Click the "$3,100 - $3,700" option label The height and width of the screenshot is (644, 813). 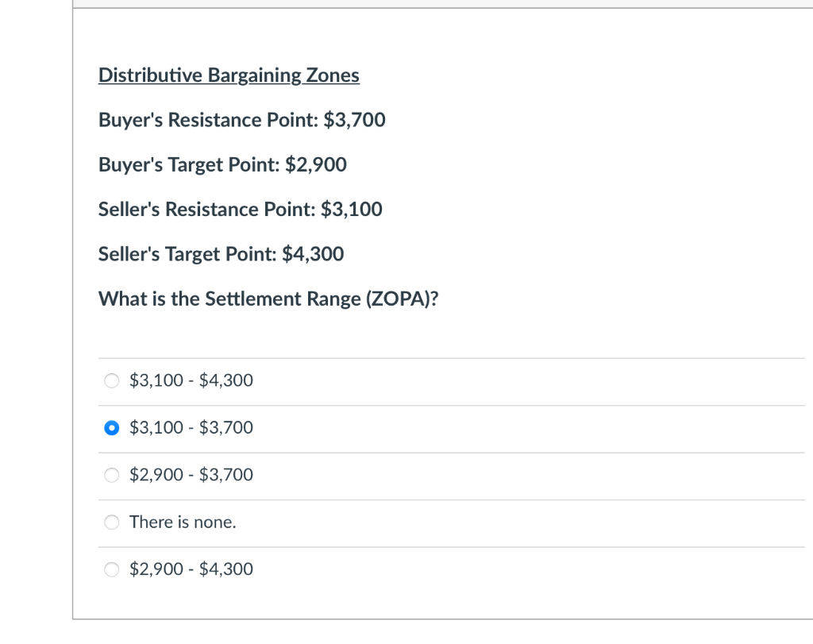point(191,427)
